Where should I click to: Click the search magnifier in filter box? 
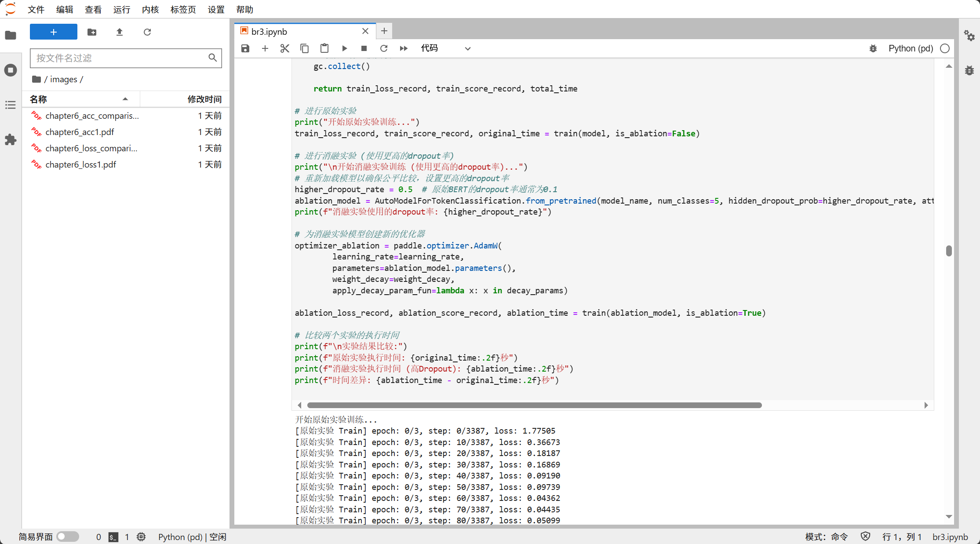coord(213,58)
